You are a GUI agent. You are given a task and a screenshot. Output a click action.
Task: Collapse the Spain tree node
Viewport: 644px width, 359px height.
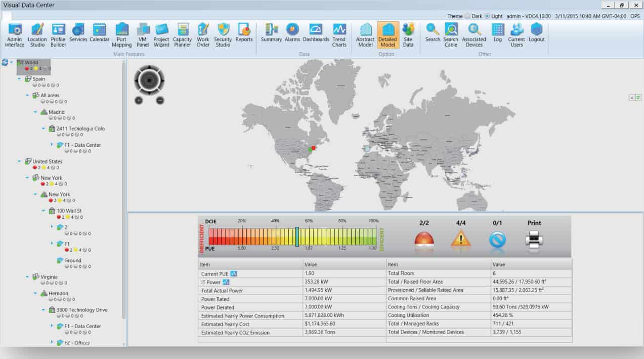point(20,79)
